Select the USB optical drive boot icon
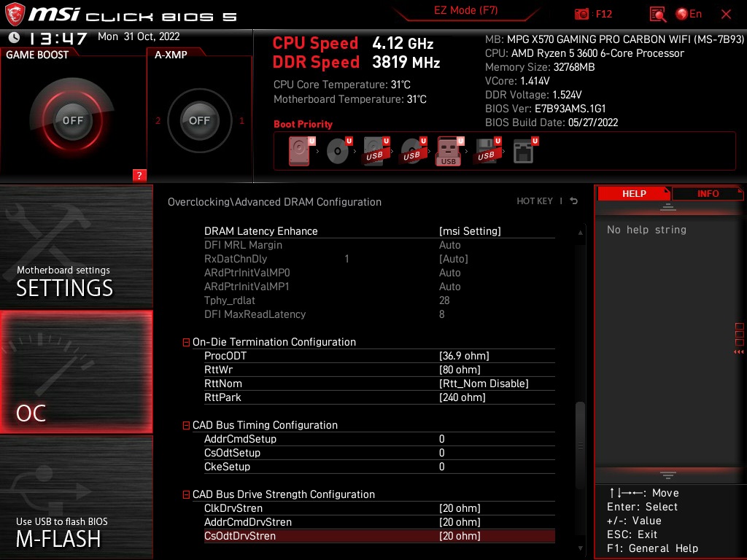 (x=413, y=151)
